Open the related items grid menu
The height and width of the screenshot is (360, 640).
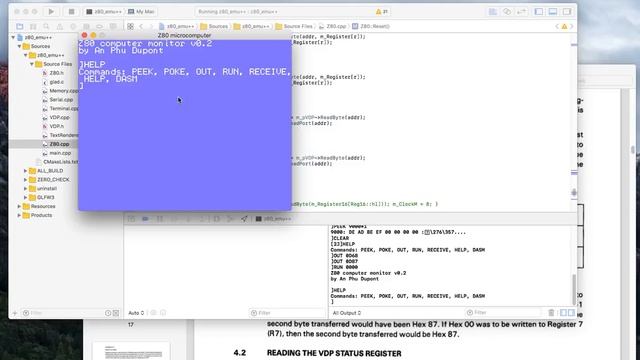pyautogui.click(x=131, y=26)
